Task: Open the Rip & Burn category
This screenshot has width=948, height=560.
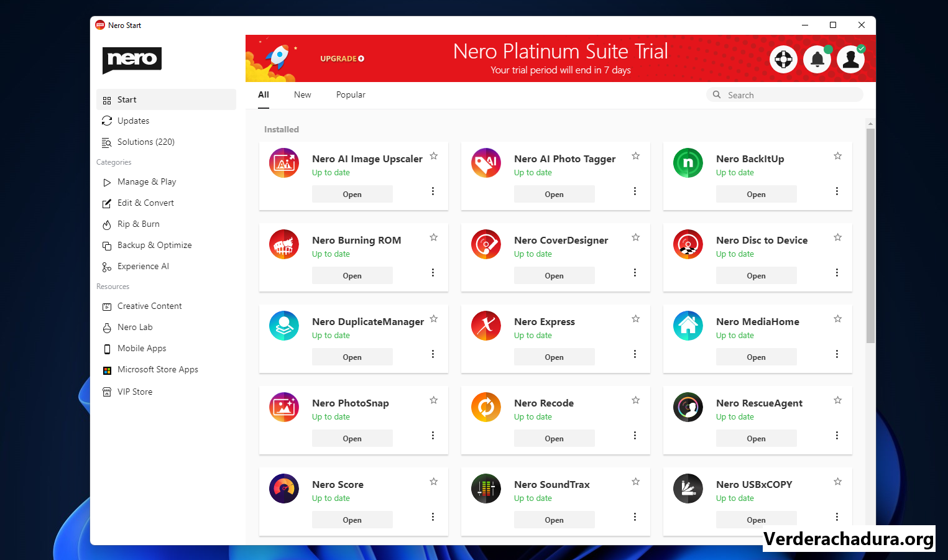Action: (166, 224)
